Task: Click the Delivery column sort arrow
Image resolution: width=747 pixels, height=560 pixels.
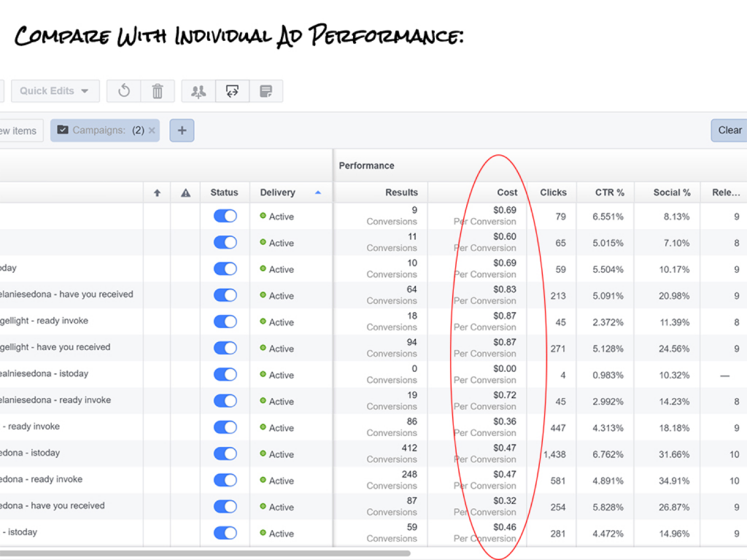Action: 317,192
